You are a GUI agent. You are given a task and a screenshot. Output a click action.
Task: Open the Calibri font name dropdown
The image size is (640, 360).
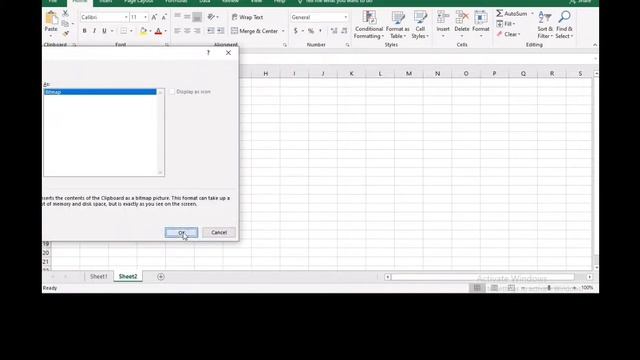coord(126,17)
